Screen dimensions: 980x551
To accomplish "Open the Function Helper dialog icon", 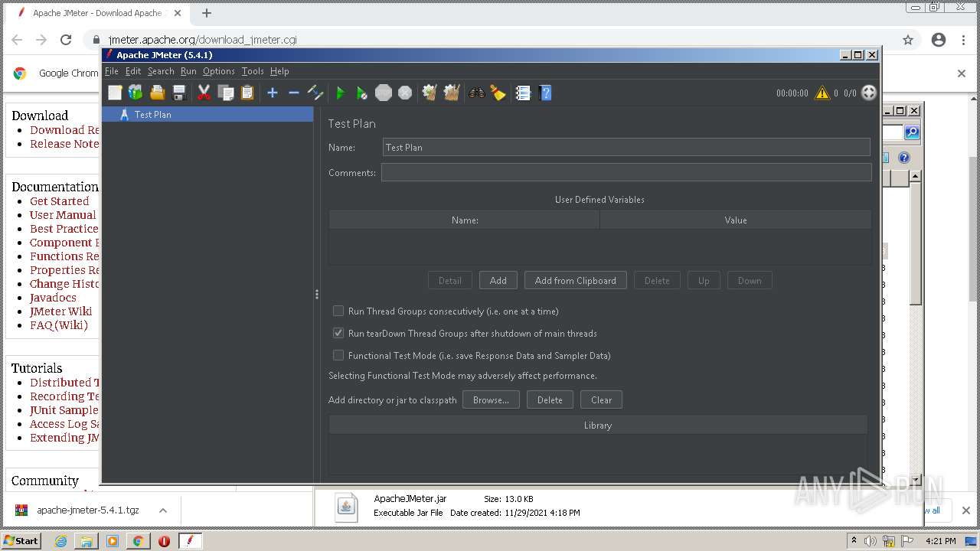I will (x=523, y=93).
